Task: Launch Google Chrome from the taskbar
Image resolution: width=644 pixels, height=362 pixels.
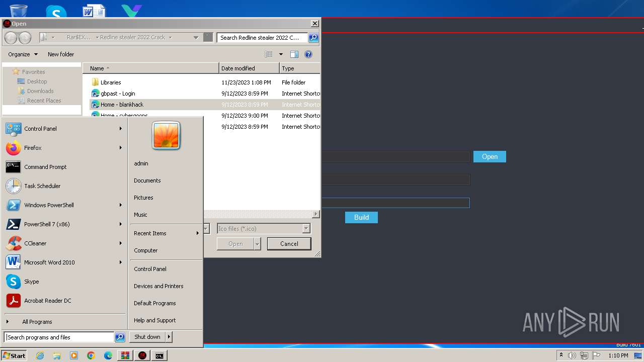Action: point(91,355)
